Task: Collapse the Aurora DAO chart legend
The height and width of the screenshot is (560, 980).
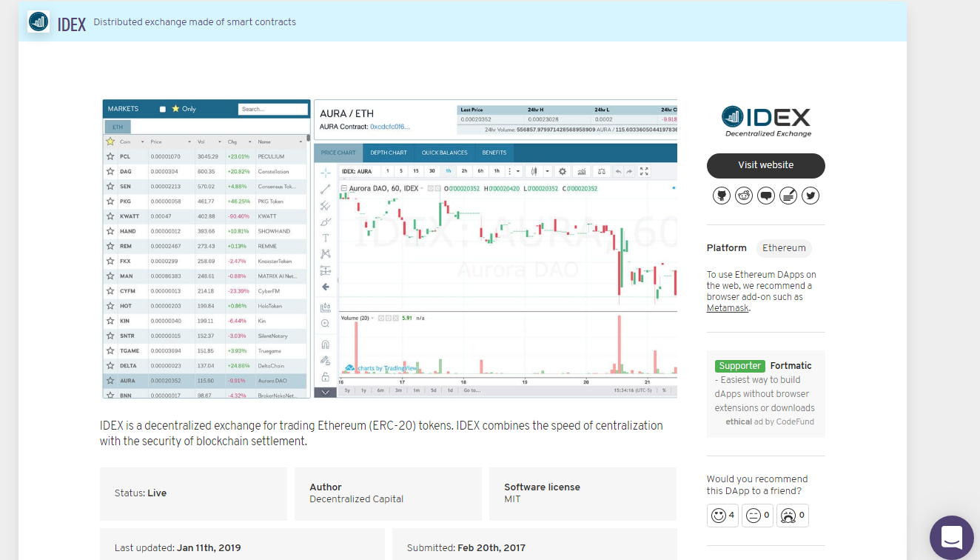Action: 344,188
